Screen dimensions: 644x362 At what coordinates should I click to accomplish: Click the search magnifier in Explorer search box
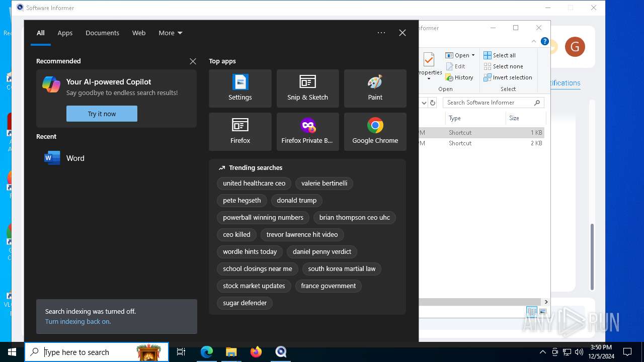(537, 103)
